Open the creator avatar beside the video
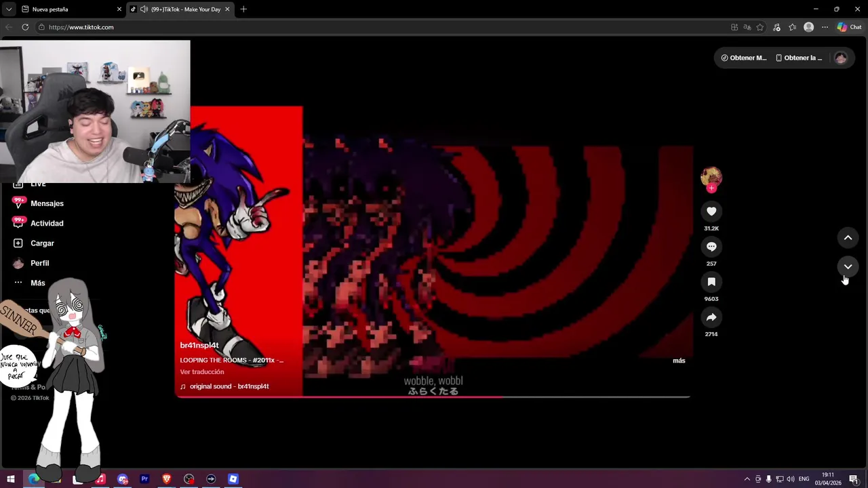The image size is (868, 488). pyautogui.click(x=711, y=177)
